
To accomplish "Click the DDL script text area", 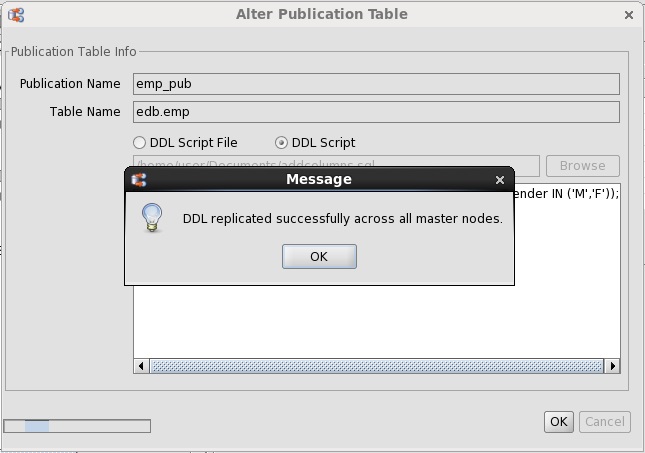I will (376, 321).
